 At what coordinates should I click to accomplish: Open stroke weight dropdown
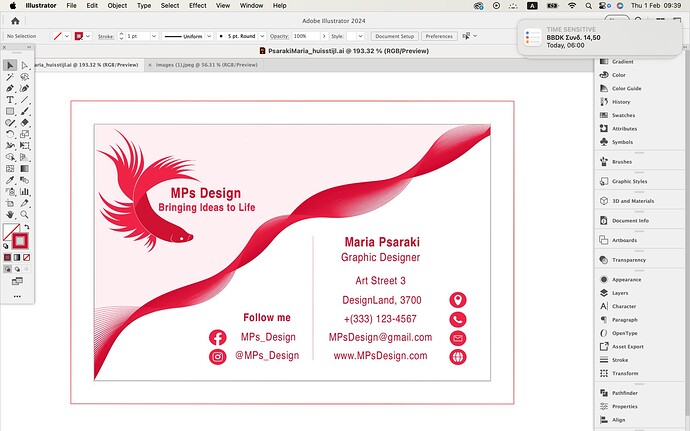154,36
